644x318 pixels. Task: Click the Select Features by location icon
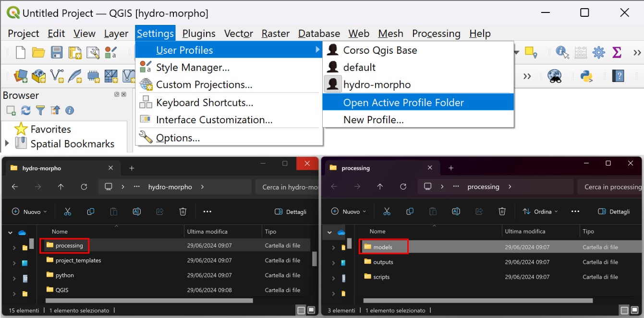[530, 52]
